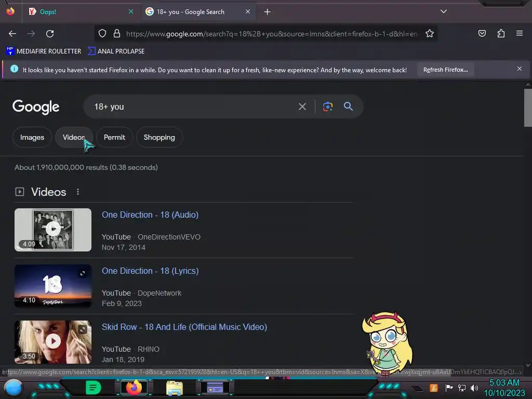Filter results by Images
Image resolution: width=532 pixels, height=399 pixels.
point(32,137)
